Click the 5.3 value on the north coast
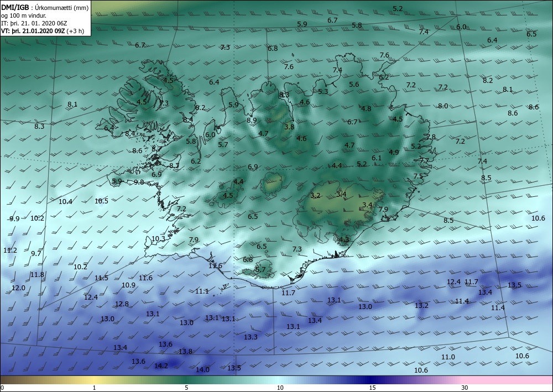Viewport: 553px width, 392px height. (323, 92)
